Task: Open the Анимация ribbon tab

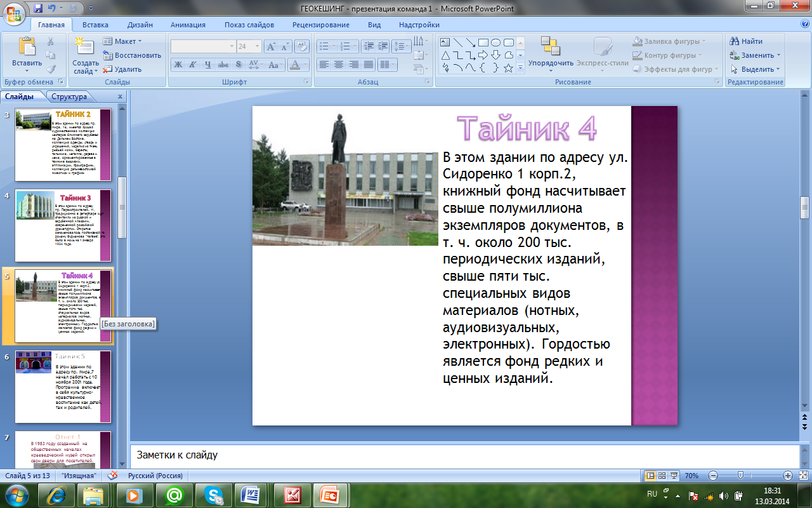Action: click(x=188, y=25)
